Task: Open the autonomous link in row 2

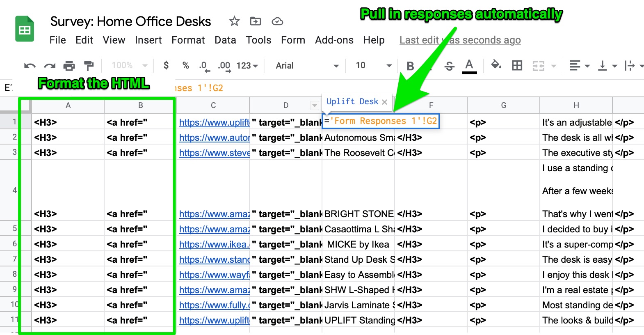Action: point(214,138)
